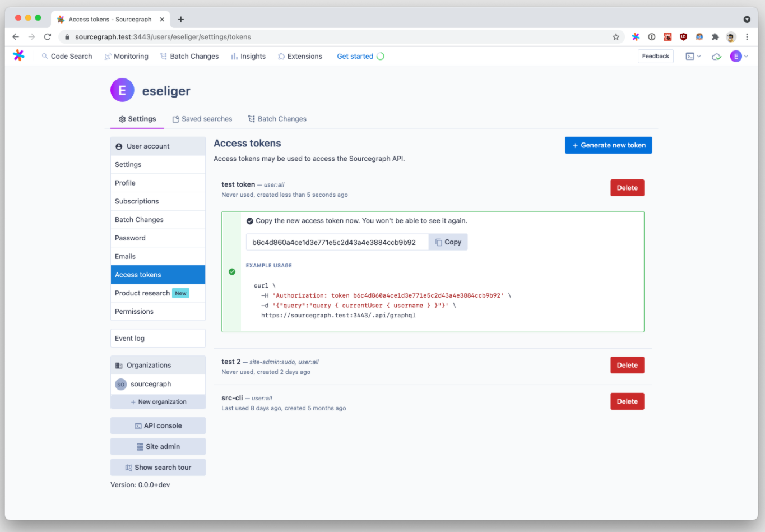Click the cloud status icon in navbar
Viewport: 765px width, 532px height.
click(716, 57)
